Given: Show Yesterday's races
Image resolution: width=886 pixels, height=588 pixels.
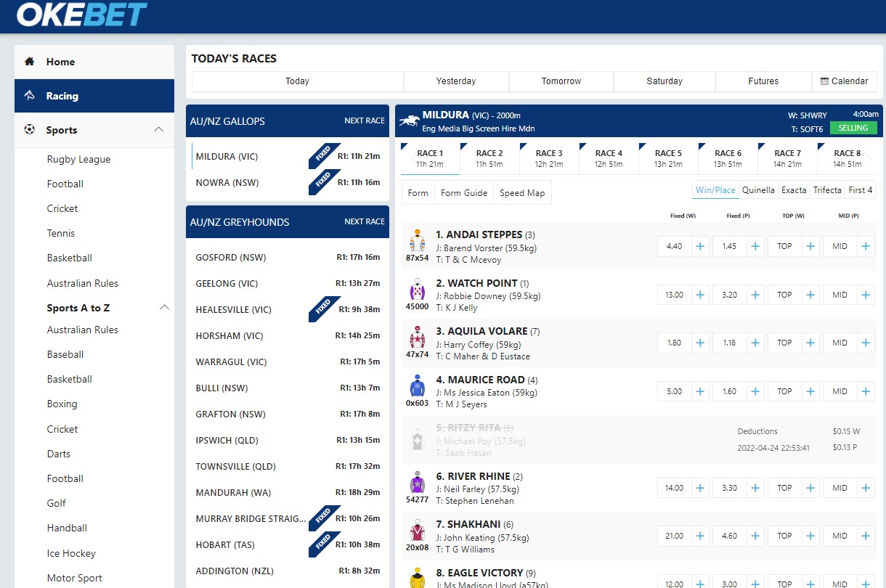Looking at the screenshot, I should pyautogui.click(x=456, y=81).
